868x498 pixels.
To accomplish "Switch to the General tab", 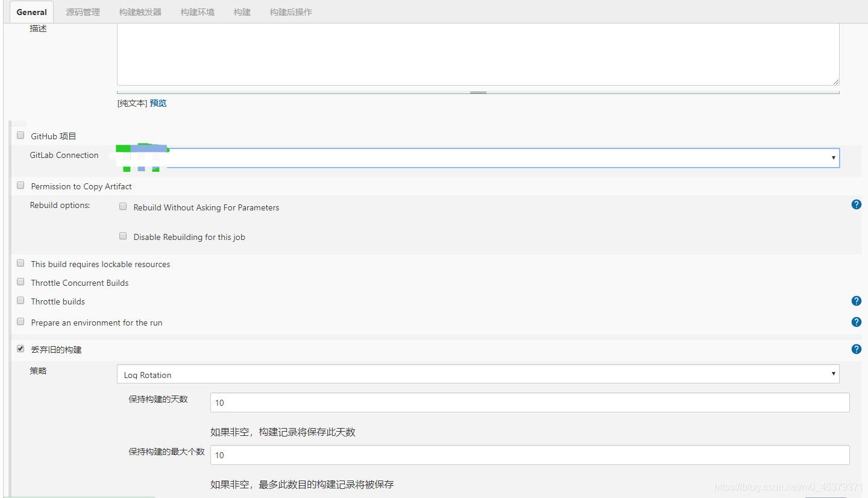I will pyautogui.click(x=31, y=12).
